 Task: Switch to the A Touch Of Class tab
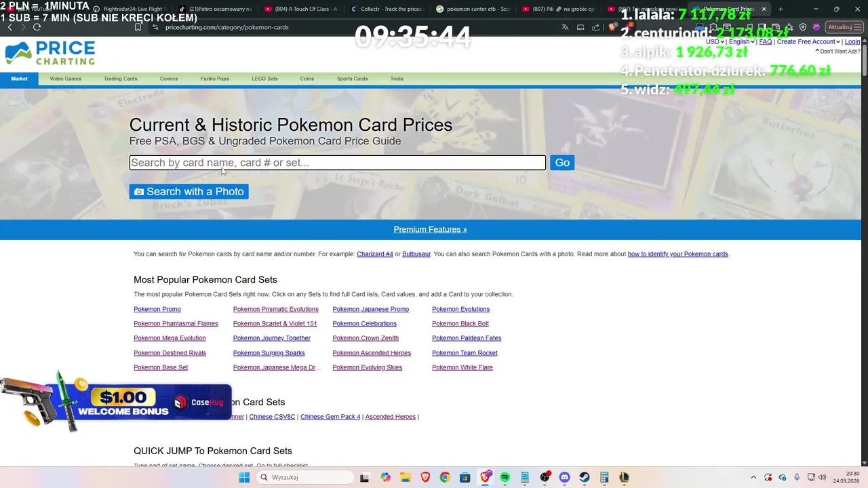[x=301, y=9]
